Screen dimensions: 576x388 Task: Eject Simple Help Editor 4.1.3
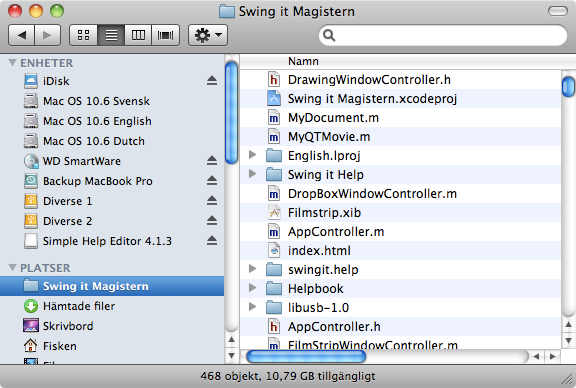(212, 241)
